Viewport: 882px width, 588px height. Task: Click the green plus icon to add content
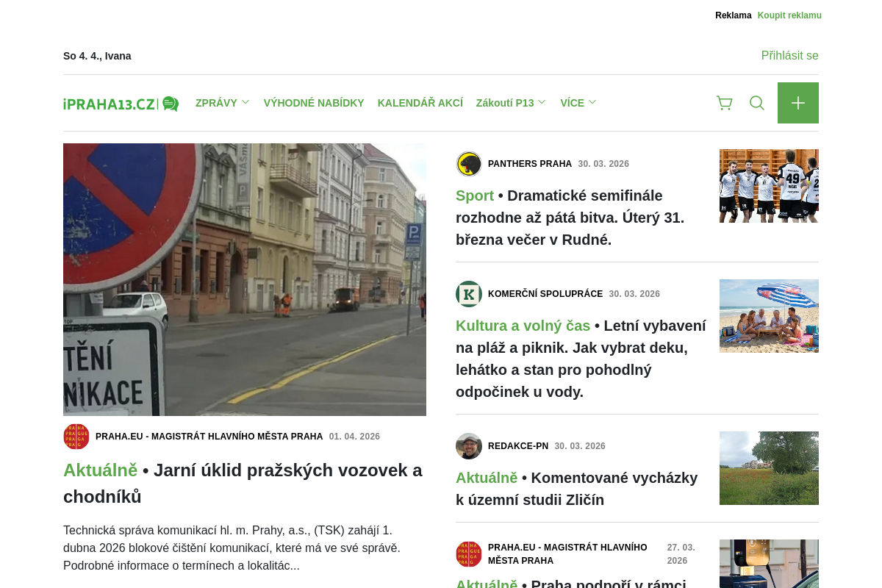798,102
